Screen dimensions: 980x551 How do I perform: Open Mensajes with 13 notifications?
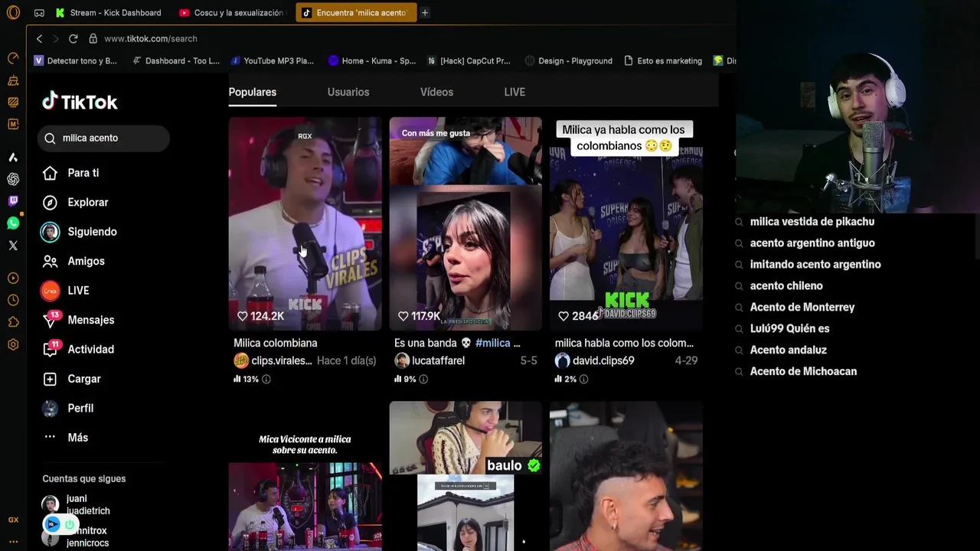(78, 320)
